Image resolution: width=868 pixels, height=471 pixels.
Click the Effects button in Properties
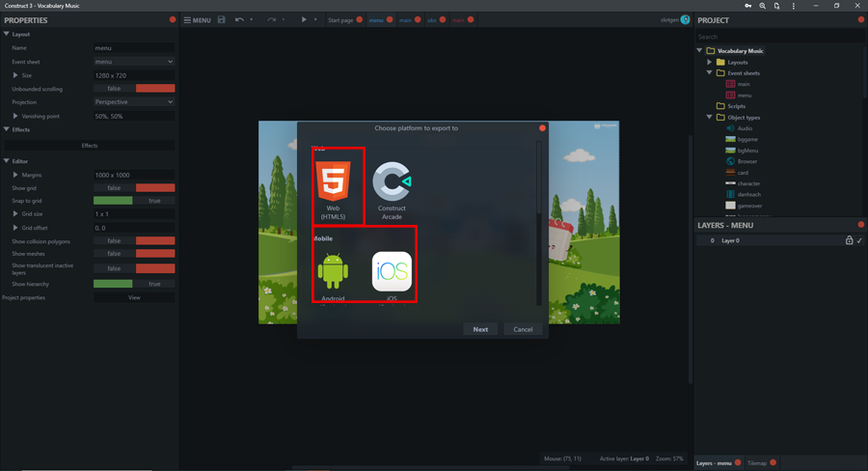tap(90, 146)
